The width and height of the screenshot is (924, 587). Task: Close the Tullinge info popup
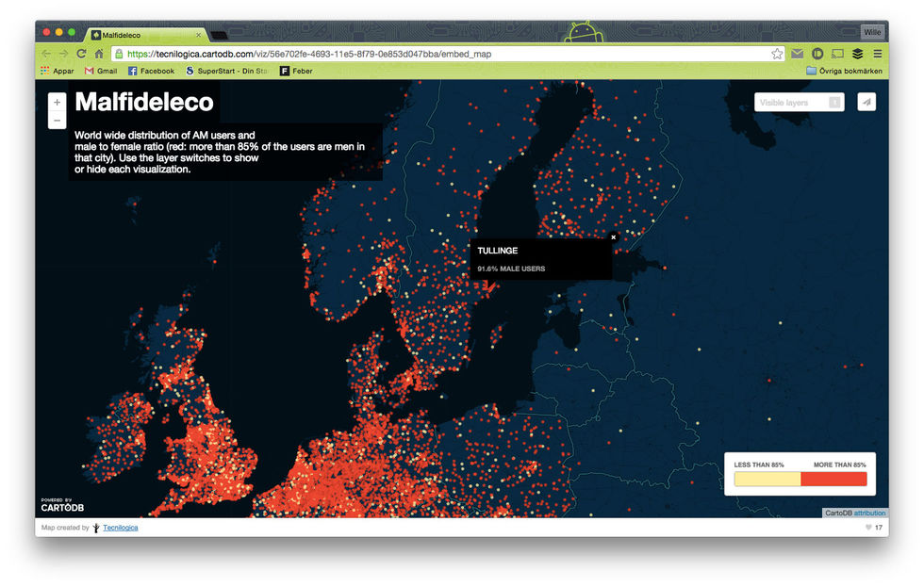click(613, 237)
